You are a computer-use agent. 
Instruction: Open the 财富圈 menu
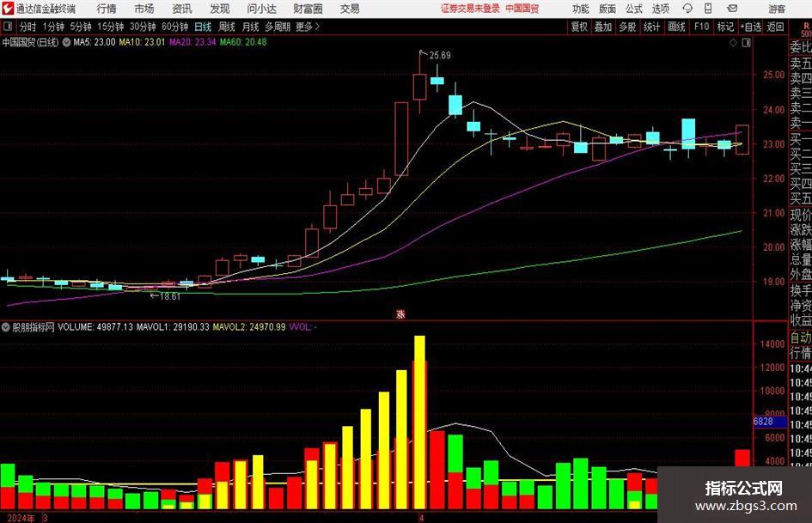point(308,9)
